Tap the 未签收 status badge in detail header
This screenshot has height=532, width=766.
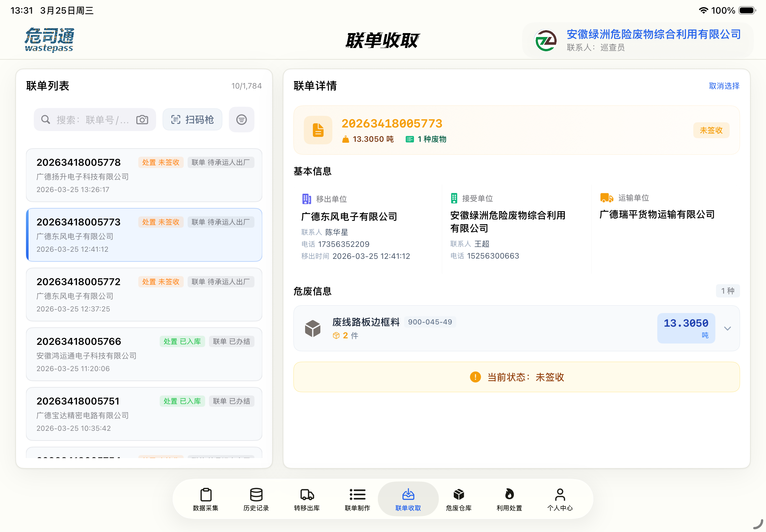[x=711, y=130]
